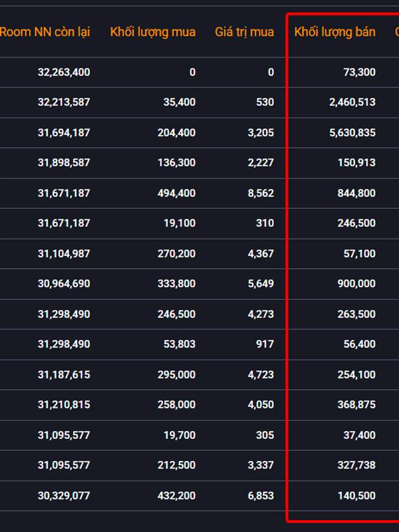The height and width of the screenshot is (532, 399).
Task: Click the Khối lượng bán column header
Action: click(335, 32)
